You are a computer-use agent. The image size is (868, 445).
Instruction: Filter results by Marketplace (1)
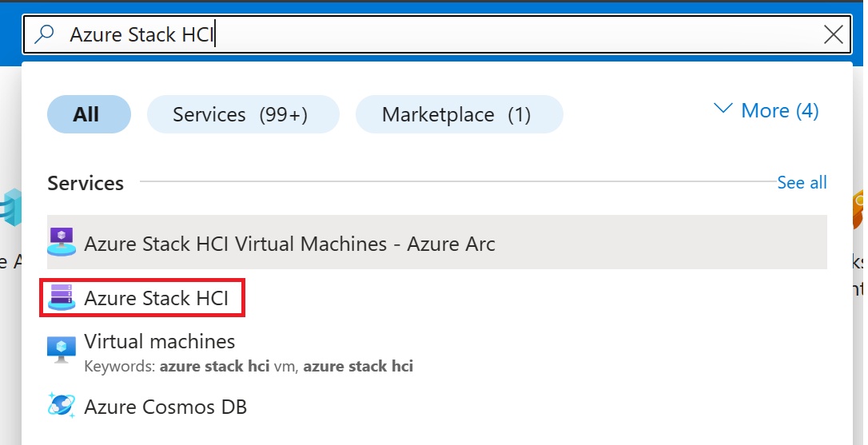click(x=459, y=114)
